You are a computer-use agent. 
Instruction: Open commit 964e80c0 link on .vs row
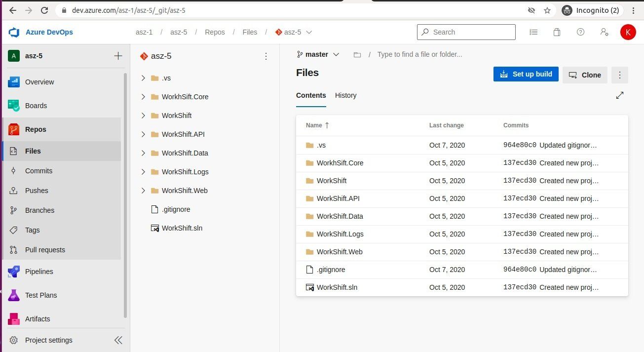520,145
